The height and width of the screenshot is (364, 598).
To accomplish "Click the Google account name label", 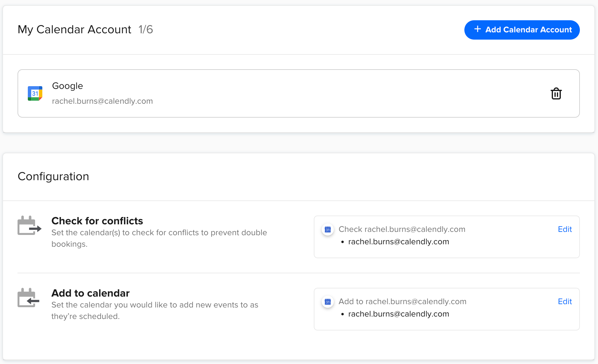I will (67, 86).
